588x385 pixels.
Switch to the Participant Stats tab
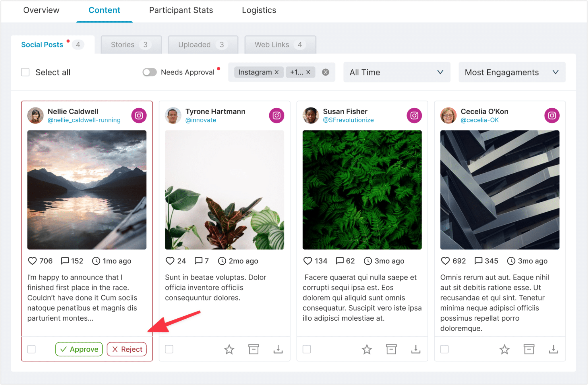click(x=181, y=10)
